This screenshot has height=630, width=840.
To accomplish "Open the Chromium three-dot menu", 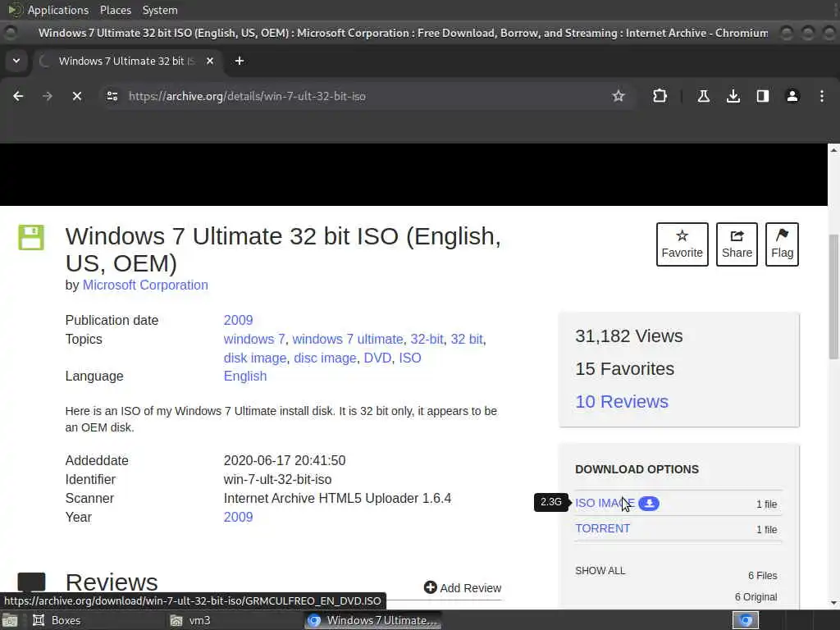I will [822, 97].
